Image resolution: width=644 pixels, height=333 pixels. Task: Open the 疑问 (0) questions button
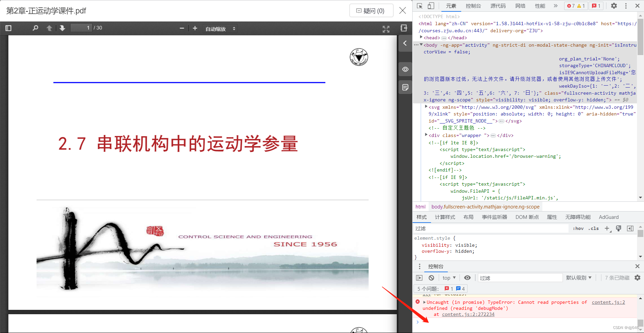pyautogui.click(x=371, y=11)
